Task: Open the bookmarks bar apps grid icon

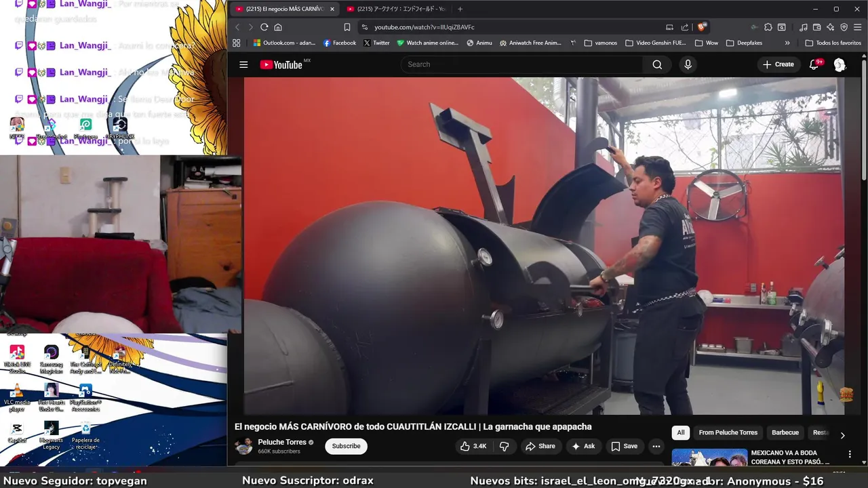Action: [236, 43]
